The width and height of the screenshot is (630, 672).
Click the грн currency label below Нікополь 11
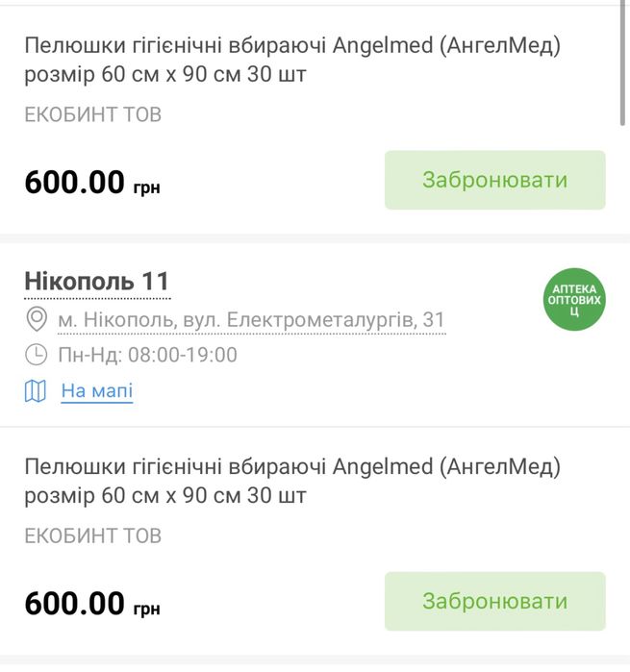pos(147,609)
